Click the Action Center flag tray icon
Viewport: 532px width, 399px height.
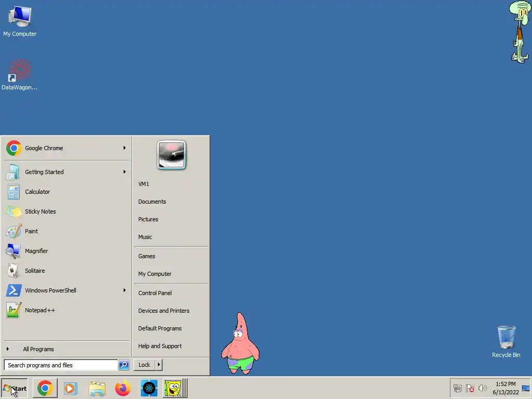point(470,388)
